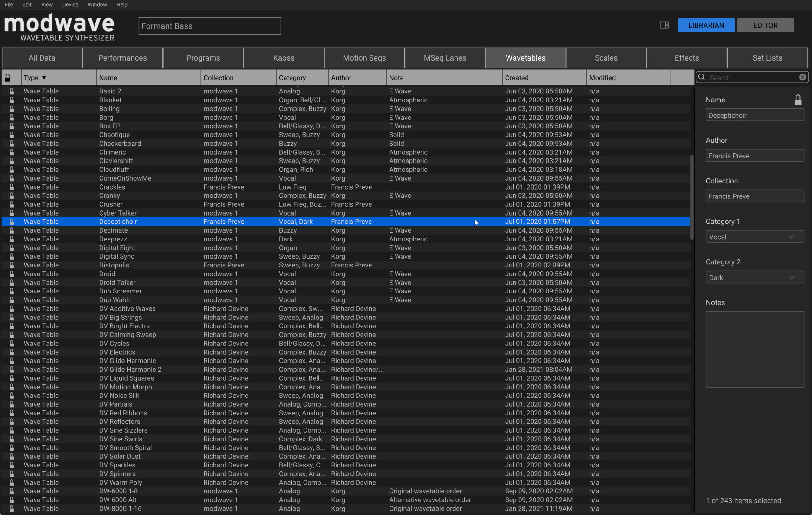Click lock icon on Digital Eight row
Screen dimensions: 812x515
pos(11,248)
